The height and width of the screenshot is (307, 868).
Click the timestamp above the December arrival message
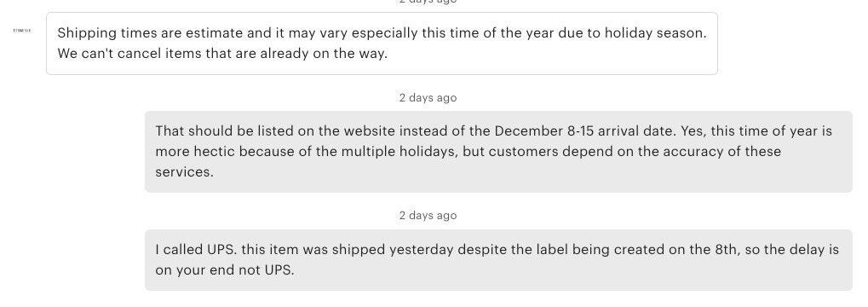click(428, 97)
